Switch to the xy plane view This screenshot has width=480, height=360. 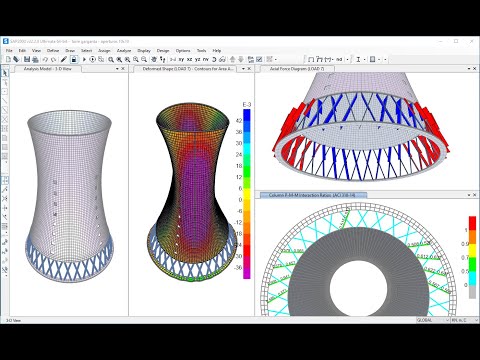click(x=181, y=59)
